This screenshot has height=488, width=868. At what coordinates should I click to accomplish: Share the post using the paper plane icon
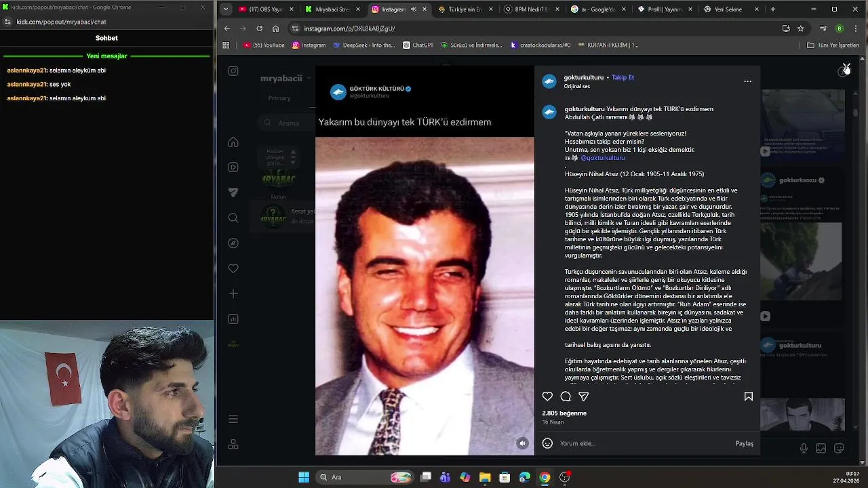[x=583, y=396]
